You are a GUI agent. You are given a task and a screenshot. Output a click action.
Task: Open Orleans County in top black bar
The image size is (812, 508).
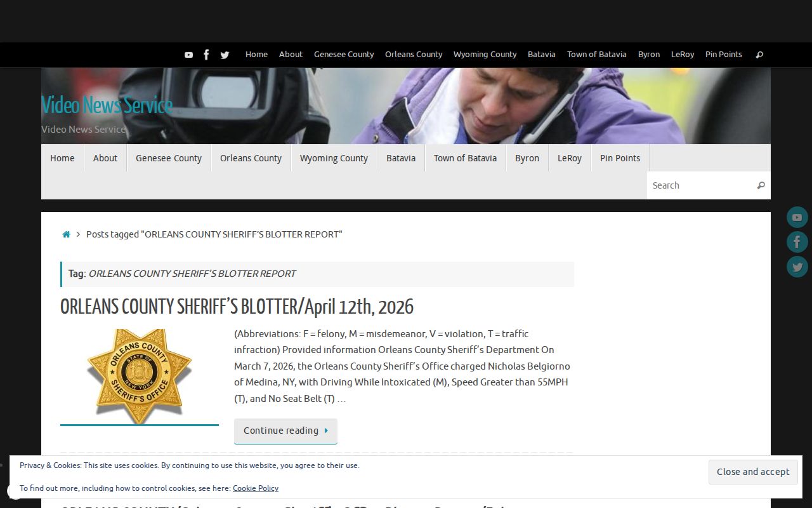(x=414, y=55)
